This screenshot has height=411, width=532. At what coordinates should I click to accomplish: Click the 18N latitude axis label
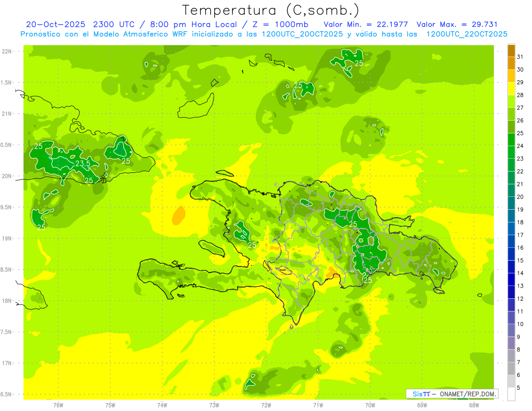pos(8,301)
